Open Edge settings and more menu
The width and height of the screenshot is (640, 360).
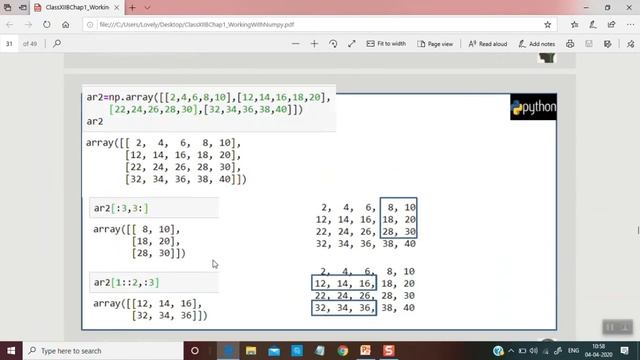[x=630, y=25]
